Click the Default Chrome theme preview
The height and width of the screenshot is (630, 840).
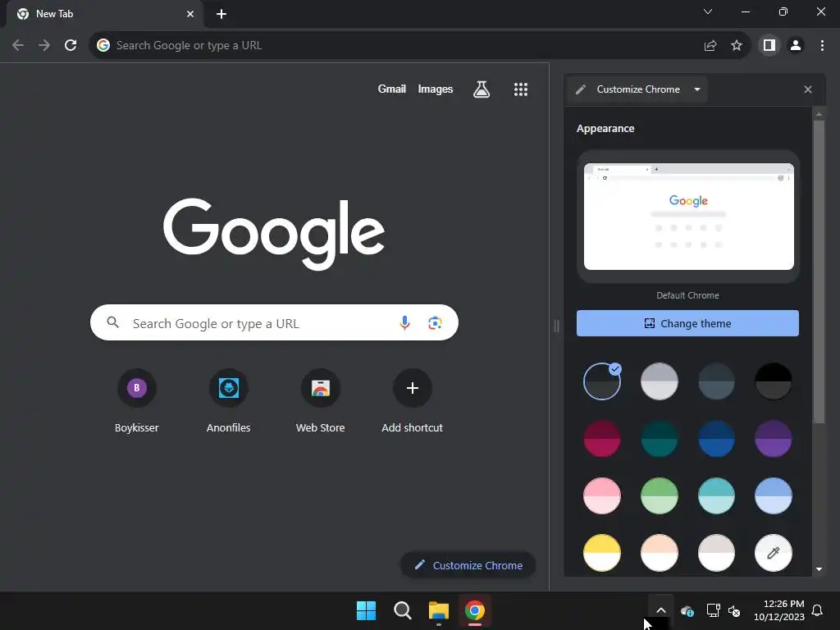(688, 217)
